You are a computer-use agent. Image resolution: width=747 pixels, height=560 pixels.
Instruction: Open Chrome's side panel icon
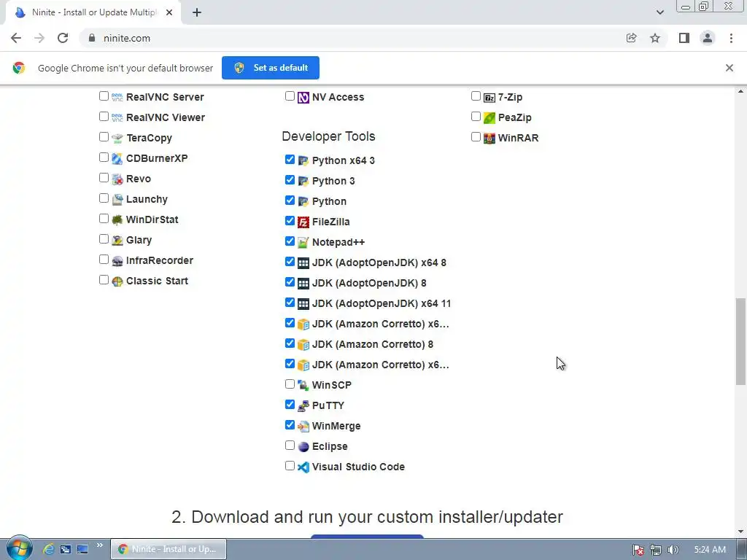[x=684, y=38]
